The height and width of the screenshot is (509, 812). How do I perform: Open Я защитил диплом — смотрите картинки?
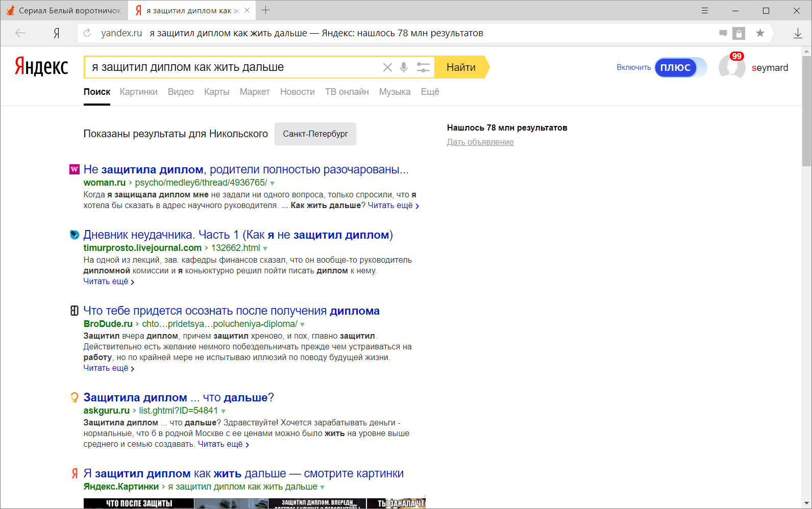pos(243,473)
